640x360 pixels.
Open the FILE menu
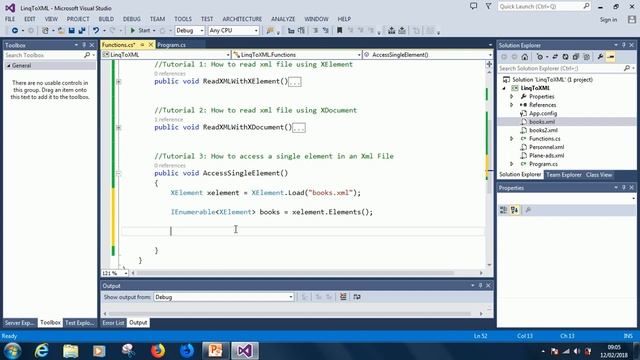[x=10, y=19]
